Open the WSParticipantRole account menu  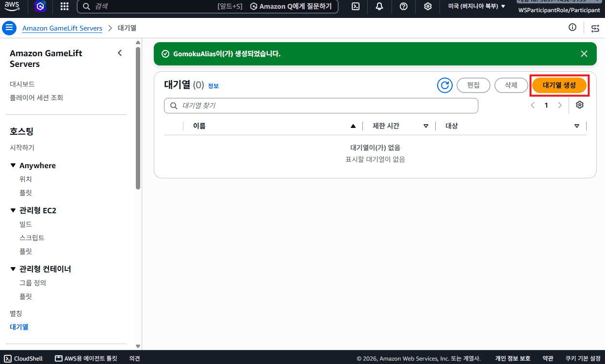[559, 10]
